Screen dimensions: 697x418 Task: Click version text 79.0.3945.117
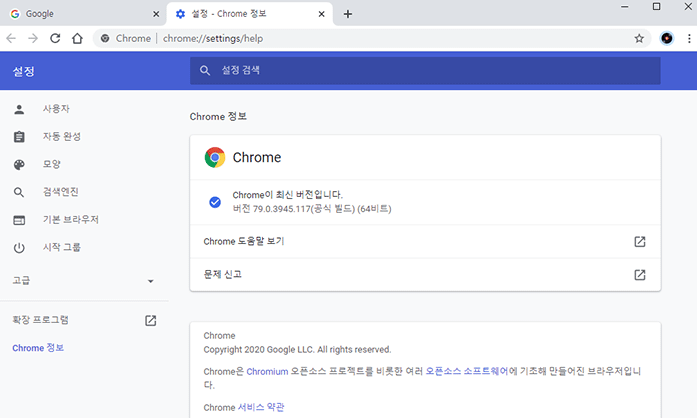coord(282,209)
